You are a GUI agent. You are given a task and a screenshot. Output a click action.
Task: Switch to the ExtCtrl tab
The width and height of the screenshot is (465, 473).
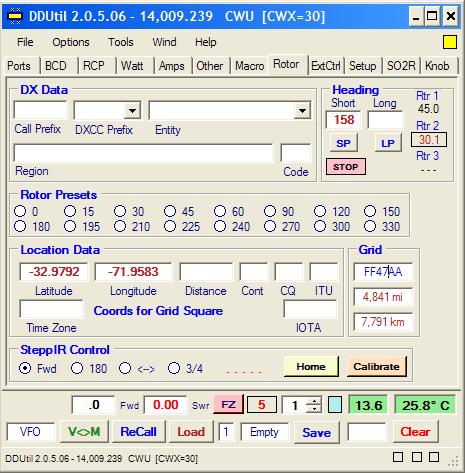click(326, 66)
